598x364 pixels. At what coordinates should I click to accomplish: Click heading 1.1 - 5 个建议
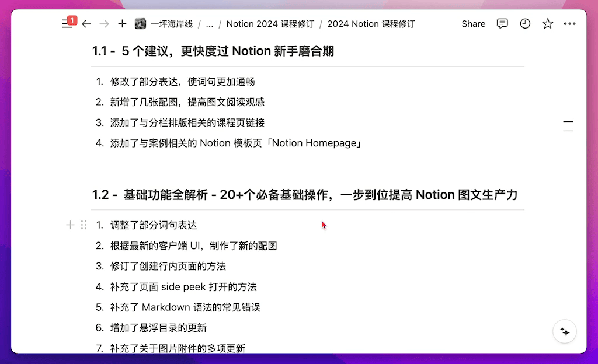(x=213, y=51)
